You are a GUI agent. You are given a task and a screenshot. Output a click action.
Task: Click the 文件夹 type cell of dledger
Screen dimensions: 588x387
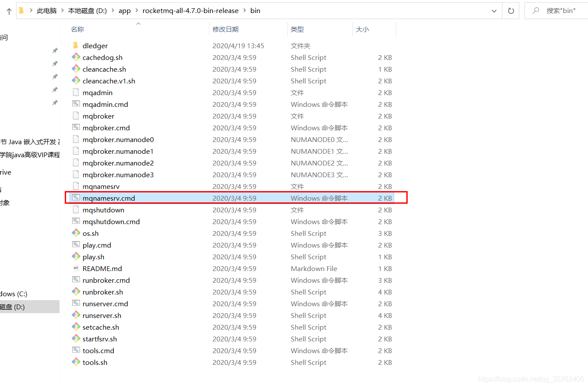(x=300, y=46)
